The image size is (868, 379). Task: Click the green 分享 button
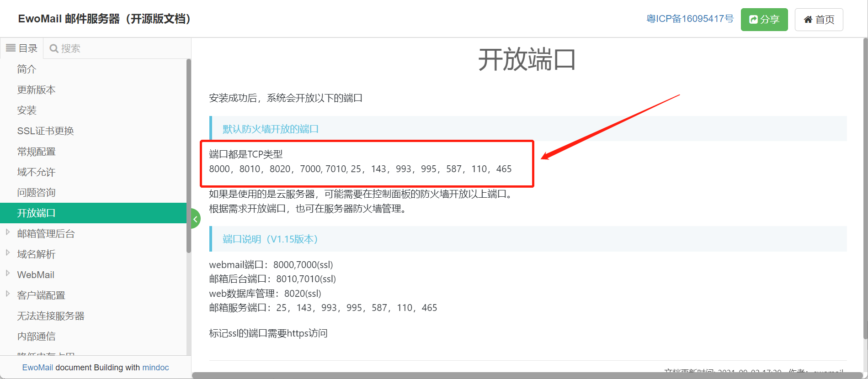pyautogui.click(x=764, y=20)
